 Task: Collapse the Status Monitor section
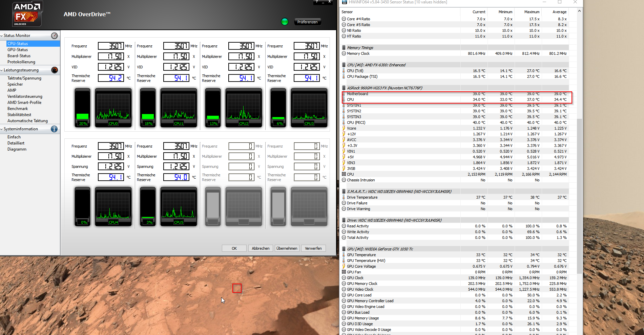2,36
